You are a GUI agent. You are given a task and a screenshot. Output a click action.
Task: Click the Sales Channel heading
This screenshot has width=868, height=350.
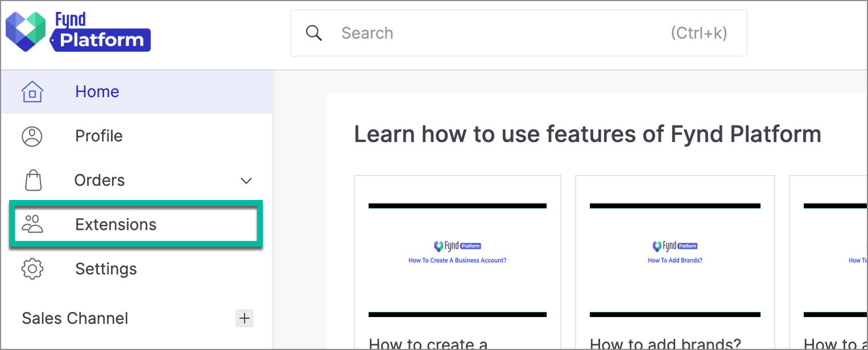(75, 318)
